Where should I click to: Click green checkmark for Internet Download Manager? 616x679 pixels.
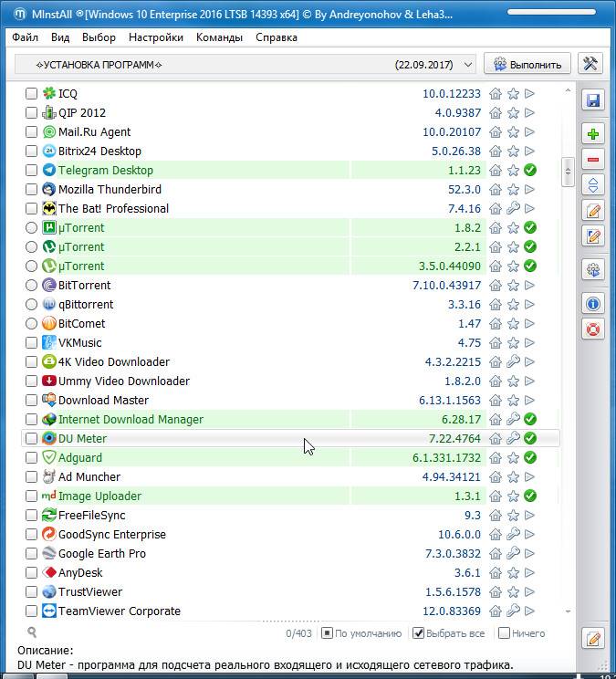[x=530, y=419]
